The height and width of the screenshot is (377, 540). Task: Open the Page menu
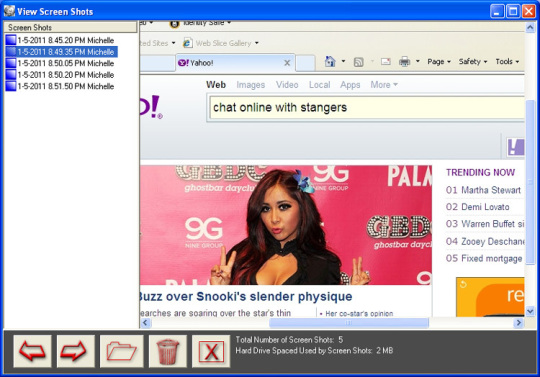[439, 62]
